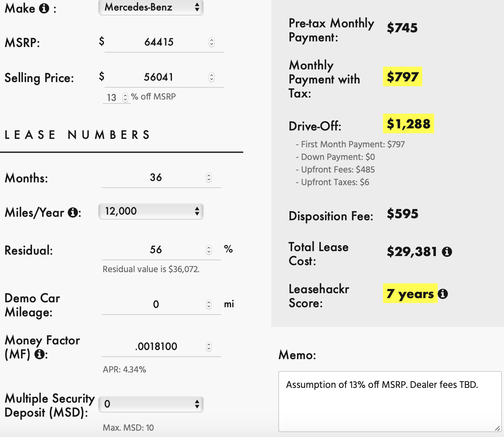
Task: Expand the Miles/Year dropdown set to 12,000
Action: pos(151,211)
